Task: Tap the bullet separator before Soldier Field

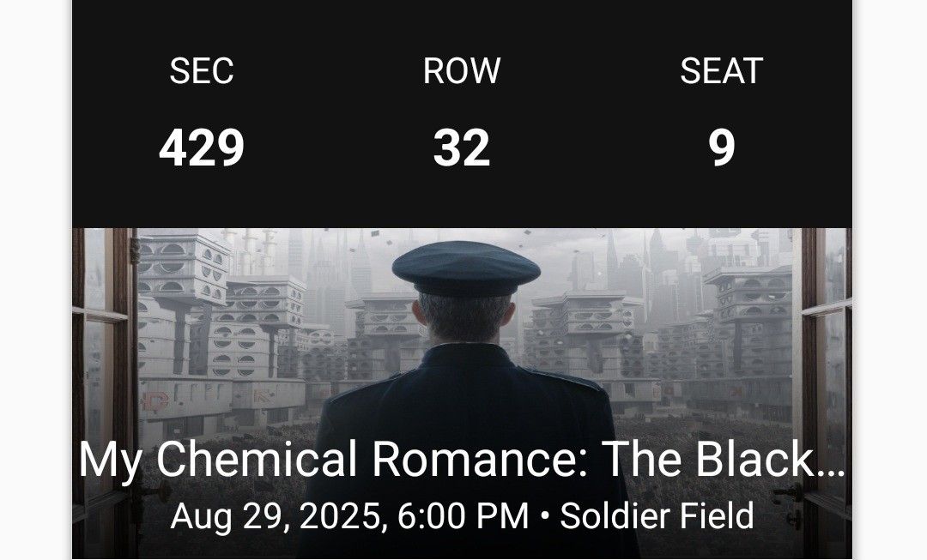Action: (545, 516)
